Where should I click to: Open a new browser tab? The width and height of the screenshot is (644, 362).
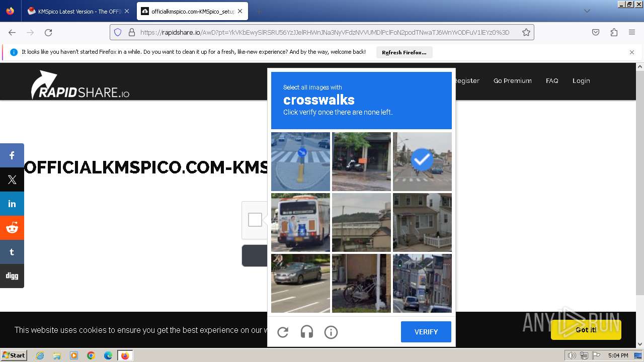[259, 11]
